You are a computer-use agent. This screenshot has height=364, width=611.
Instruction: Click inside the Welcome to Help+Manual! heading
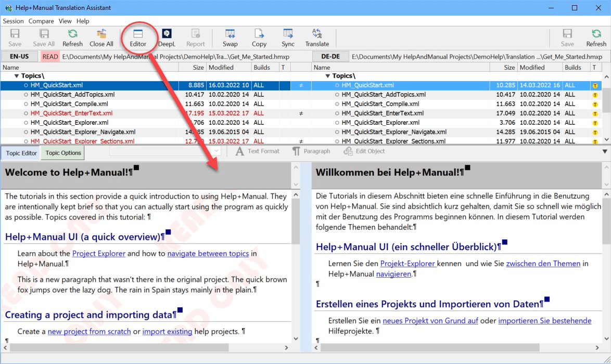coord(69,173)
